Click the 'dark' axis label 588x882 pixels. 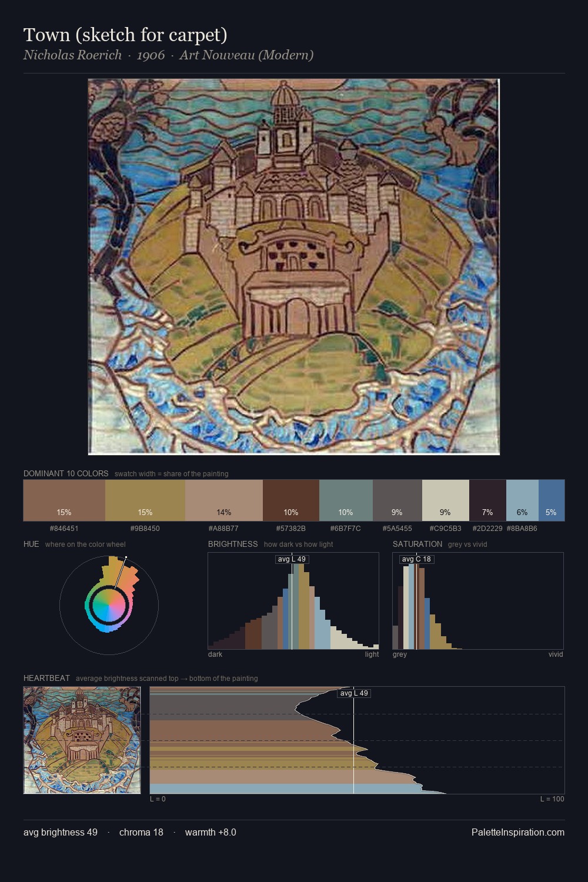(x=215, y=654)
